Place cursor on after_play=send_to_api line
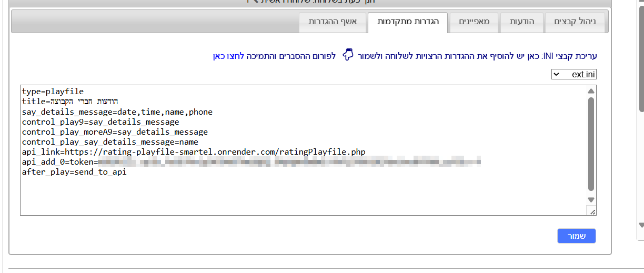 tap(74, 172)
